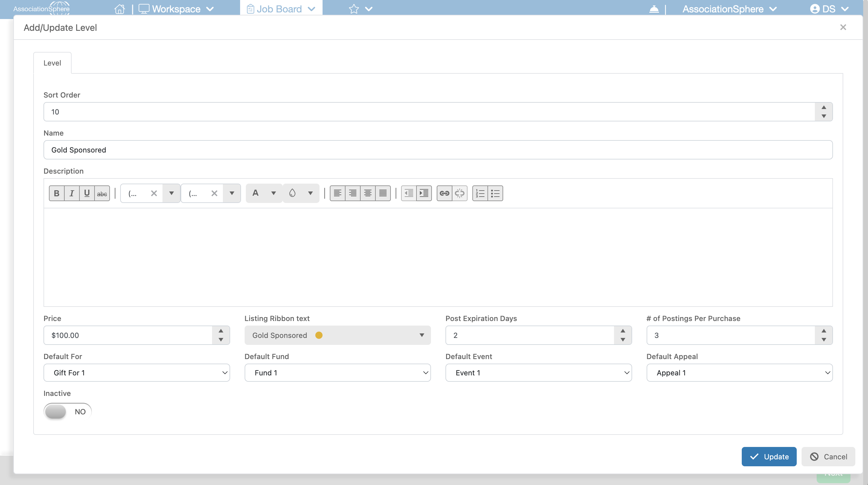Decrease the Price value

[221, 340]
